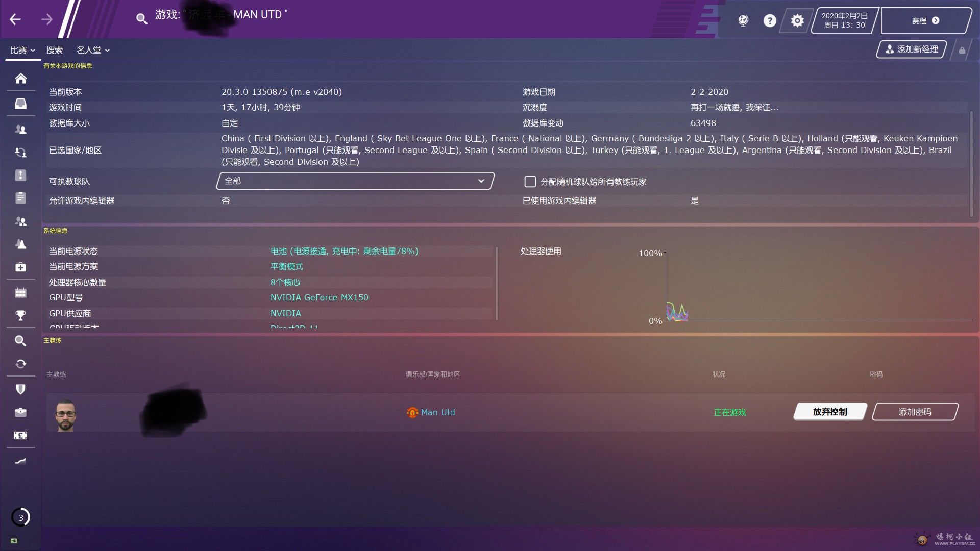This screenshot has width=980, height=551.
Task: Open the world globe icon in top bar
Action: (743, 20)
